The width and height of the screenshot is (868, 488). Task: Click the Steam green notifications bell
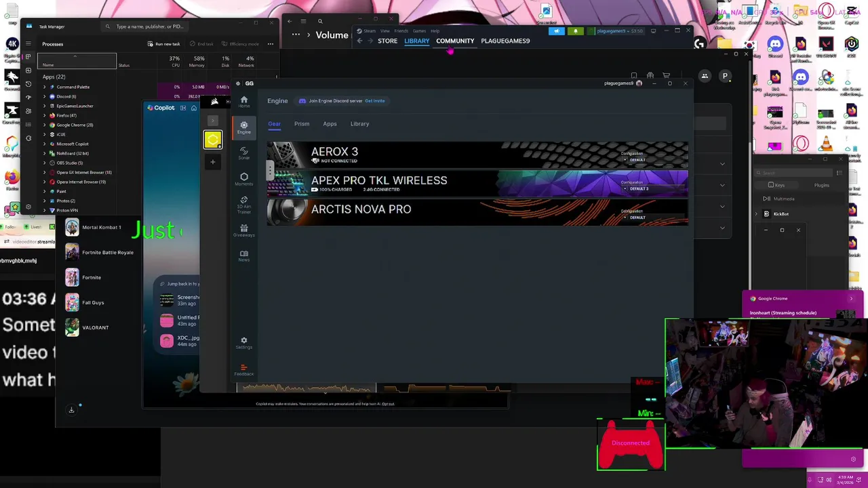click(576, 31)
